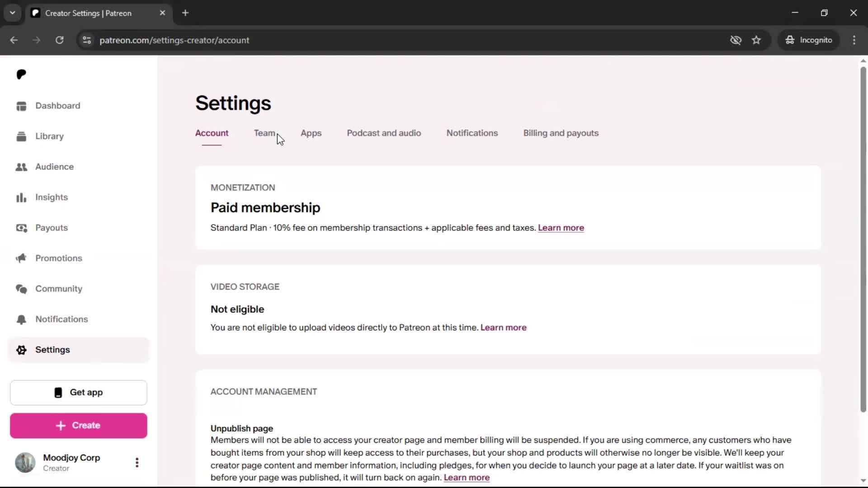The width and height of the screenshot is (868, 488).
Task: Switch to the Apps tab
Action: 311,133
